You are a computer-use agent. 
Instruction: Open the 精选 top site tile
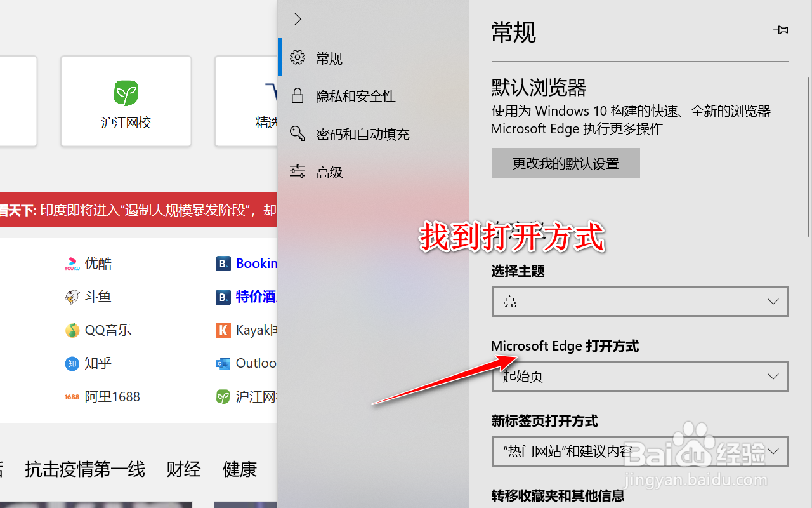tap(247, 101)
